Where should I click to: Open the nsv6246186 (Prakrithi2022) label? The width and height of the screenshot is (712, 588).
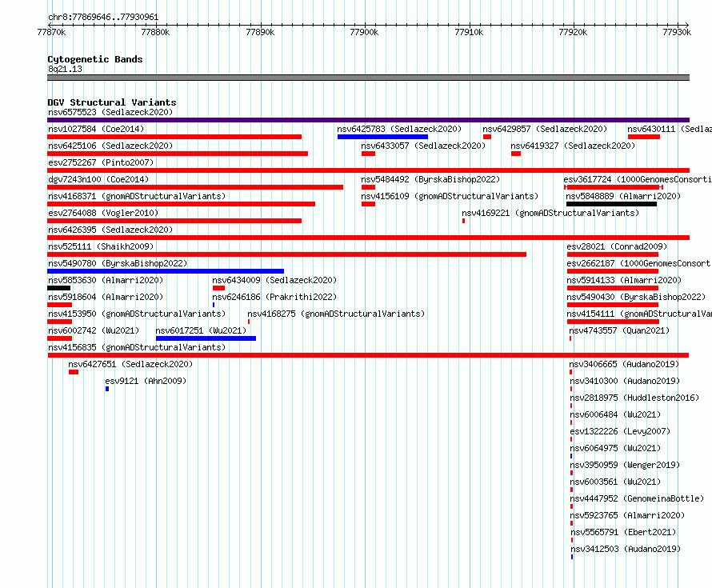pos(274,297)
